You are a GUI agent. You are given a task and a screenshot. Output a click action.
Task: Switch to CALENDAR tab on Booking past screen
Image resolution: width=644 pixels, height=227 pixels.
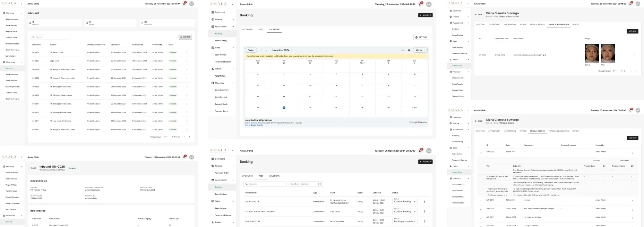274,176
